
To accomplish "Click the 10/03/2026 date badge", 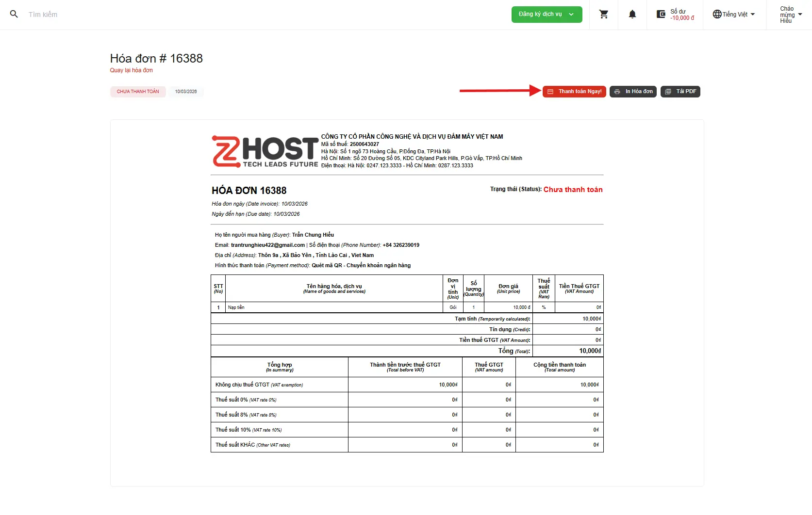I will click(186, 92).
